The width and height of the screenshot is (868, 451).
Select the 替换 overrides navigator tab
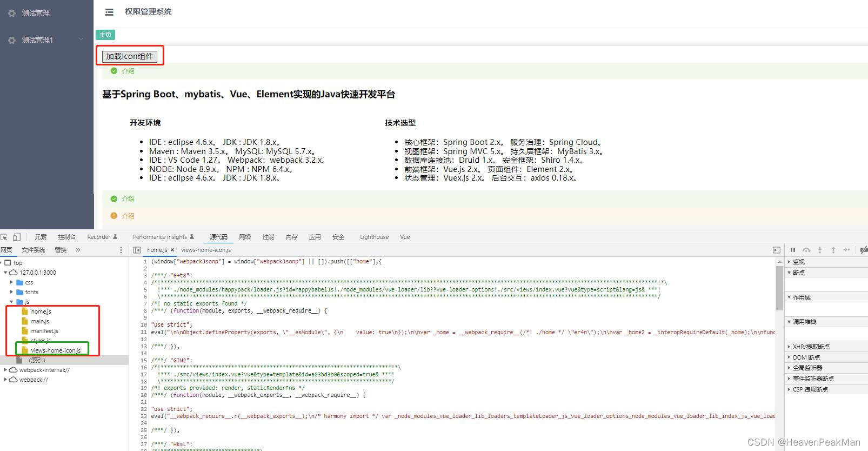tap(61, 250)
